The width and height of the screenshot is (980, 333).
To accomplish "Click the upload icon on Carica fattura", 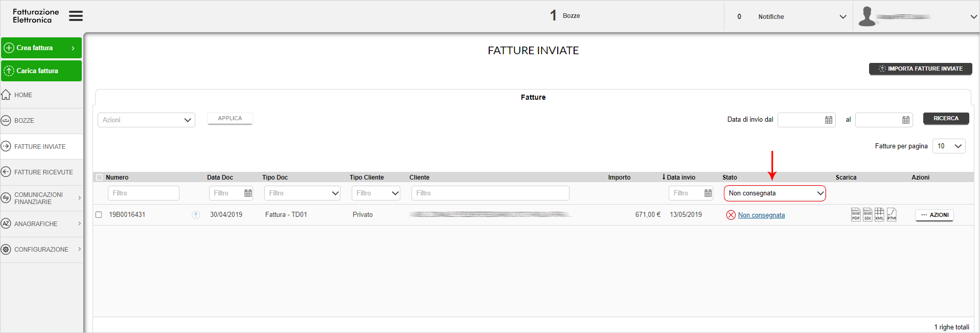I will point(9,71).
